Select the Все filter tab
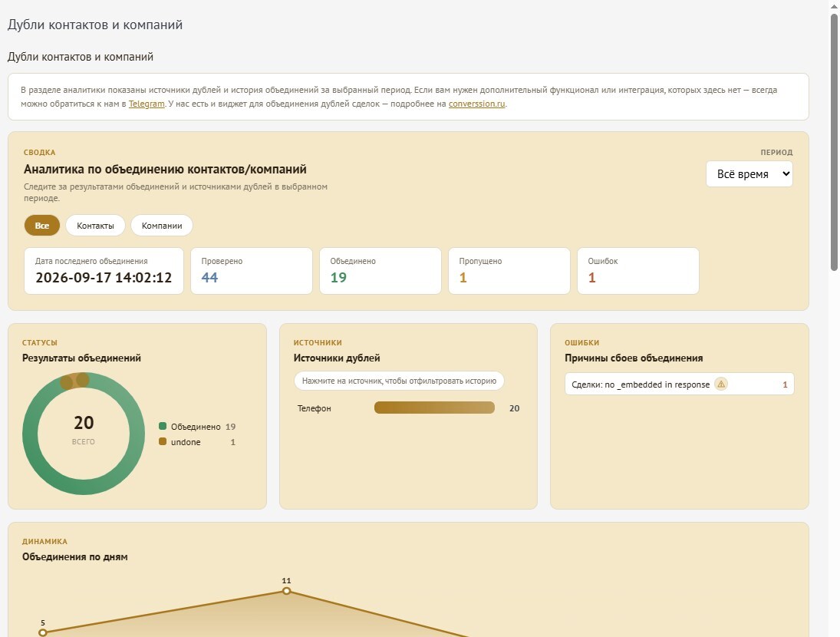840x637 pixels. [41, 226]
